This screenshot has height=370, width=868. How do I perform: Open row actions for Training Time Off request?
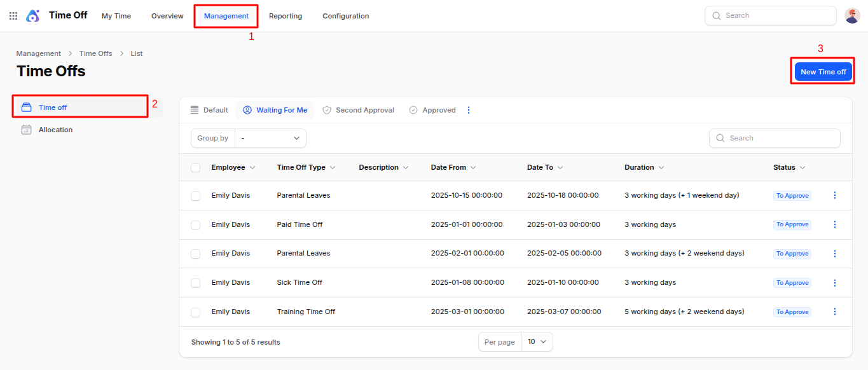coord(835,312)
